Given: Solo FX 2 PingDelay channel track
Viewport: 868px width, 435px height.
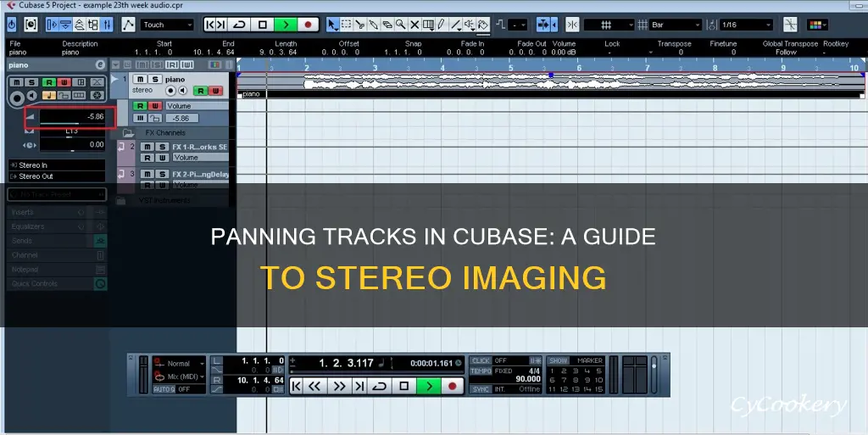Looking at the screenshot, I should [x=162, y=174].
